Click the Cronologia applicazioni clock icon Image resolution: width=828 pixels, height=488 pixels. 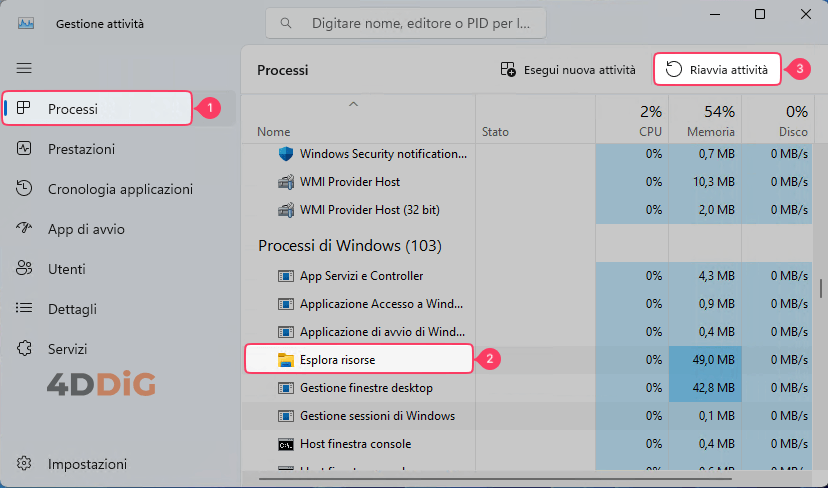[x=24, y=189]
